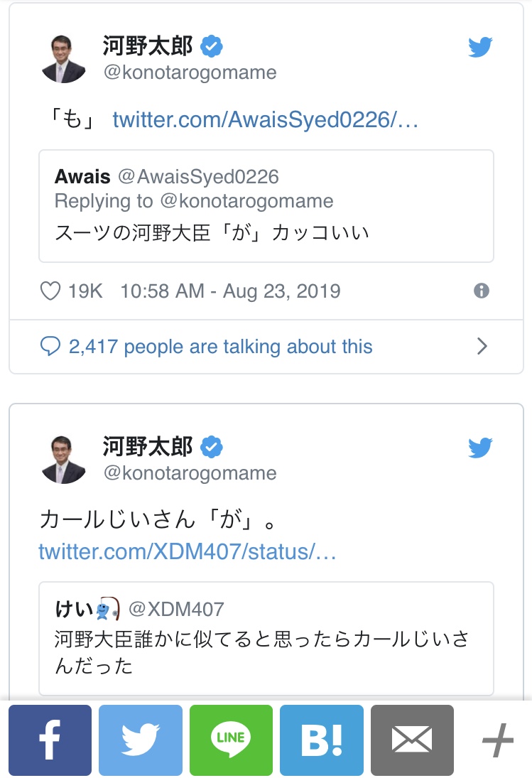The width and height of the screenshot is (532, 778).
Task: Open the 10:58 AM - Aug 23, 2019 timestamp
Action: point(231,291)
